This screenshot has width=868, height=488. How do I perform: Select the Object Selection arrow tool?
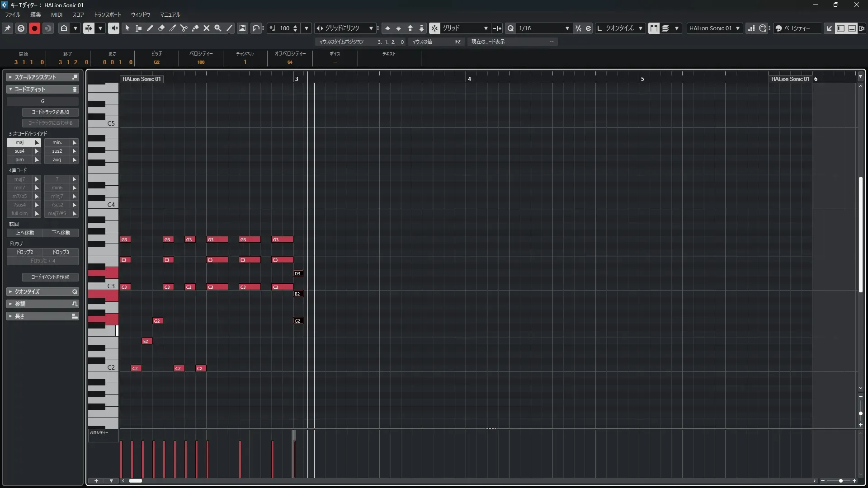click(x=127, y=28)
